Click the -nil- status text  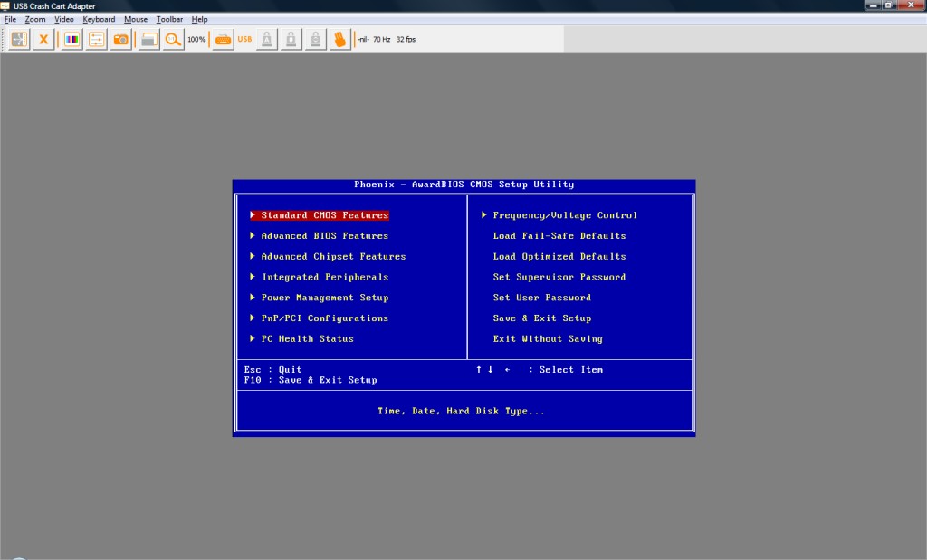(x=364, y=40)
